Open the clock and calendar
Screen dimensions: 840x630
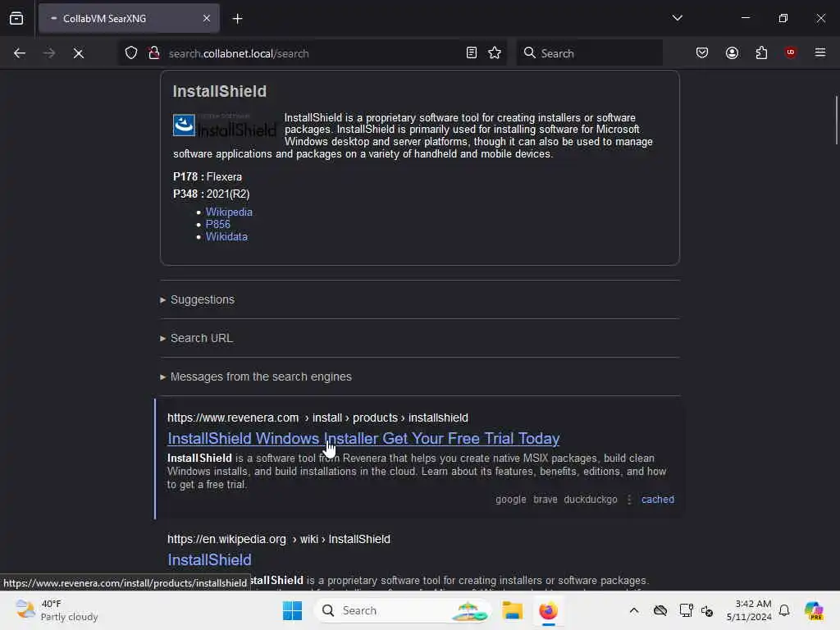pyautogui.click(x=749, y=610)
